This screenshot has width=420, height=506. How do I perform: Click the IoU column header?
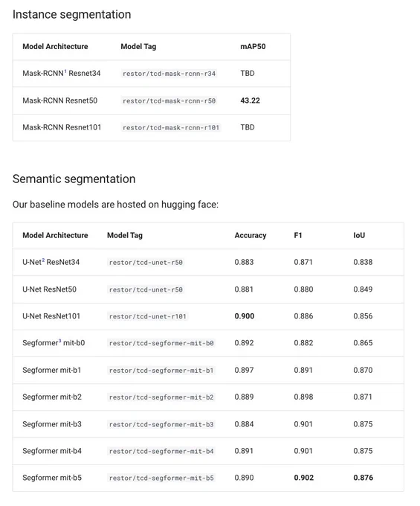pos(359,235)
